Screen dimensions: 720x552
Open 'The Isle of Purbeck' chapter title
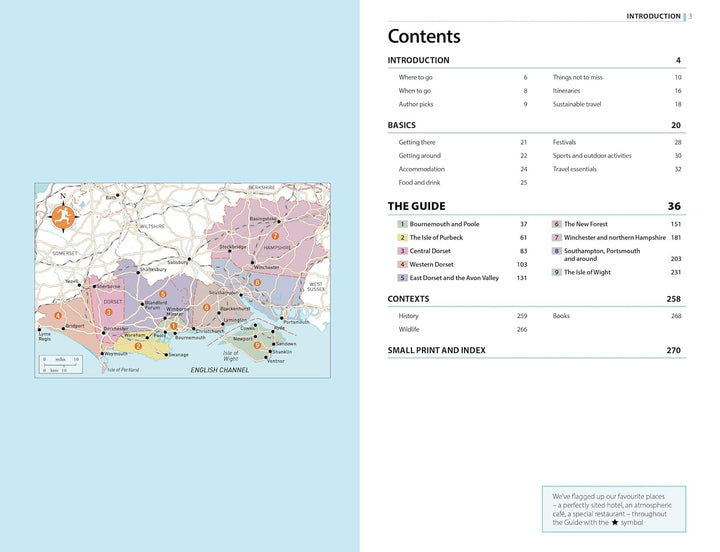(x=436, y=237)
